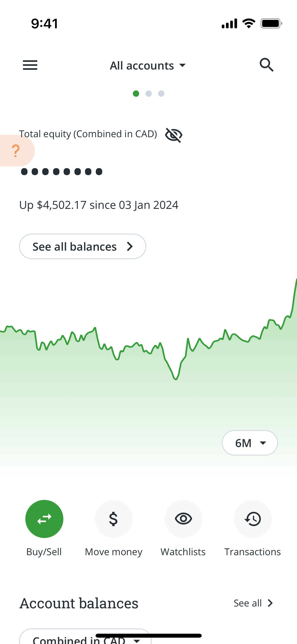297x644 pixels.
Task: Tap the search magnifier icon
Action: (x=266, y=65)
